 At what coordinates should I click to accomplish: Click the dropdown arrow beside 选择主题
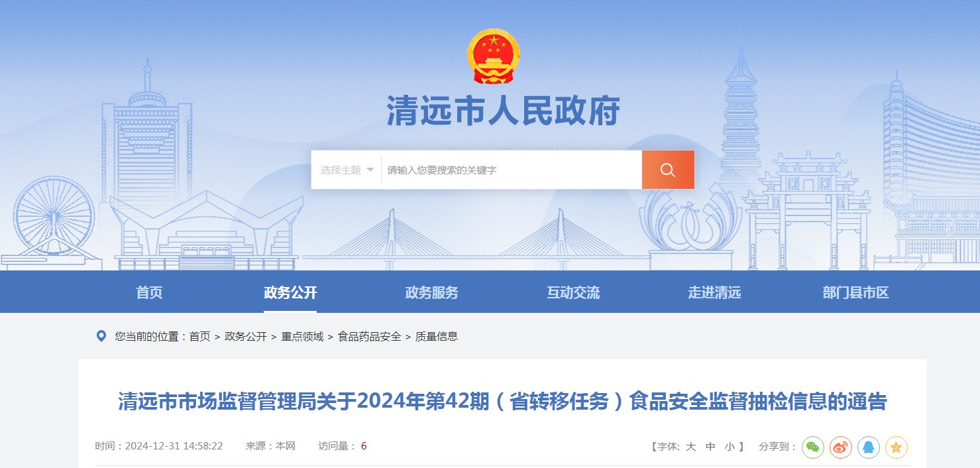tap(370, 170)
